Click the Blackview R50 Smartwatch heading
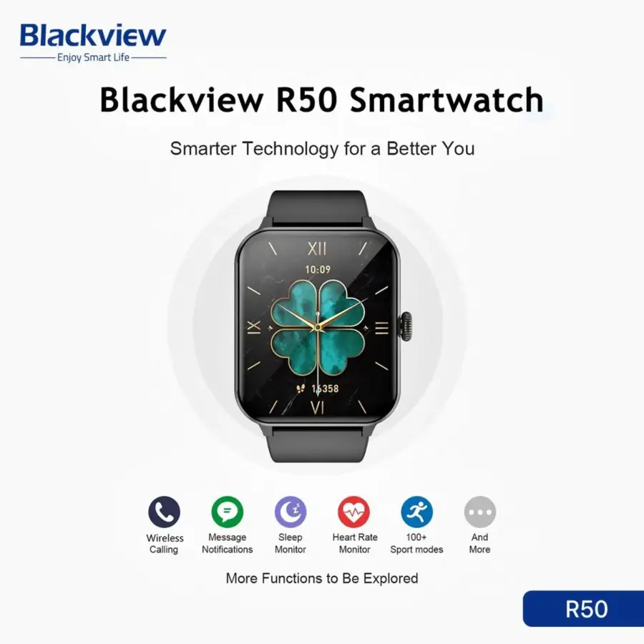 pyautogui.click(x=321, y=99)
